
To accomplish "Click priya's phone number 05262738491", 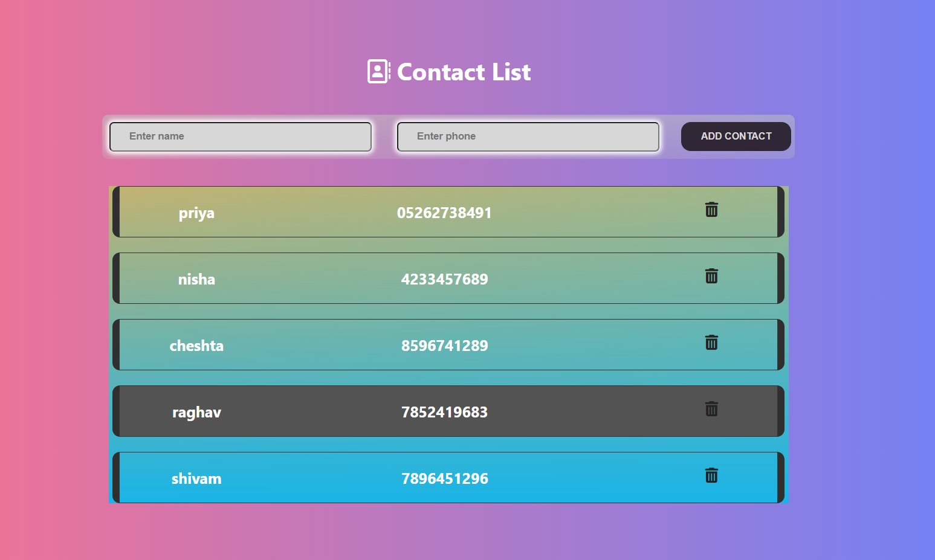I will click(x=445, y=212).
